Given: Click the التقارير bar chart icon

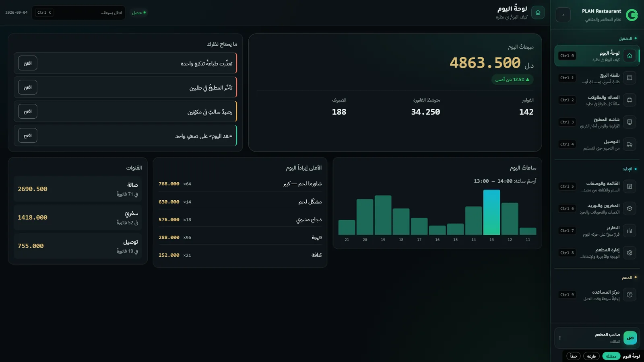Looking at the screenshot, I should pyautogui.click(x=630, y=230).
